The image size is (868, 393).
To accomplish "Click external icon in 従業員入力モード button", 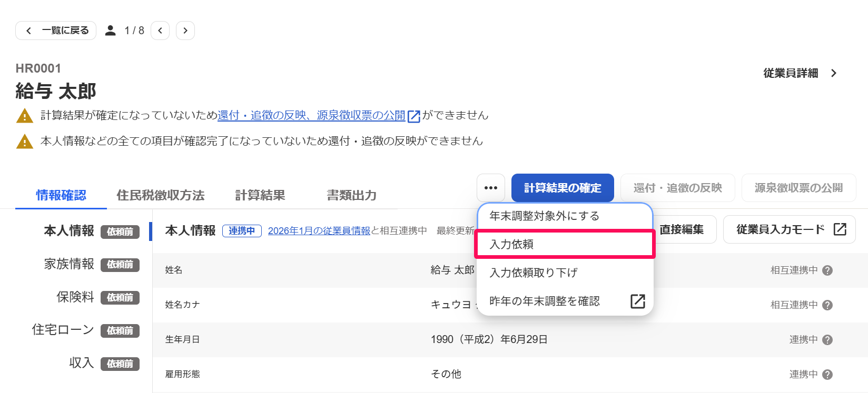I will [x=840, y=229].
